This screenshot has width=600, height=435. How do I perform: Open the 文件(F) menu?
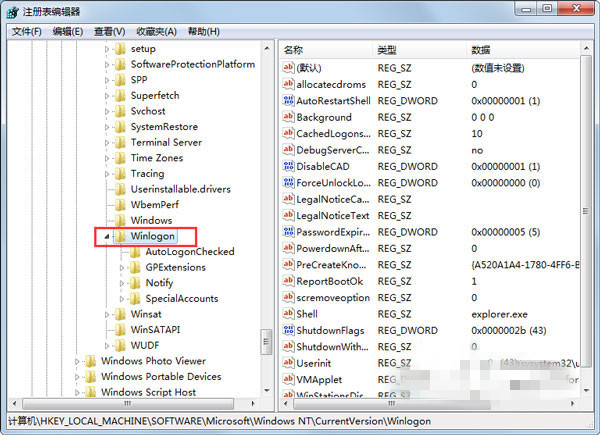tap(26, 31)
